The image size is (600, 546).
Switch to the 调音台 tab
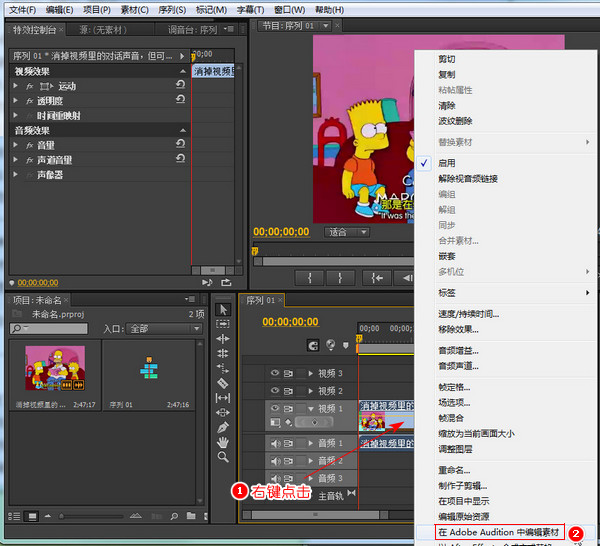pyautogui.click(x=192, y=29)
